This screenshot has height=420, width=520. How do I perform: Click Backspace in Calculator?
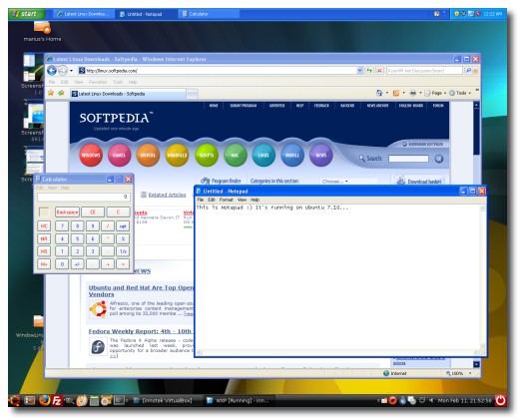tap(67, 212)
